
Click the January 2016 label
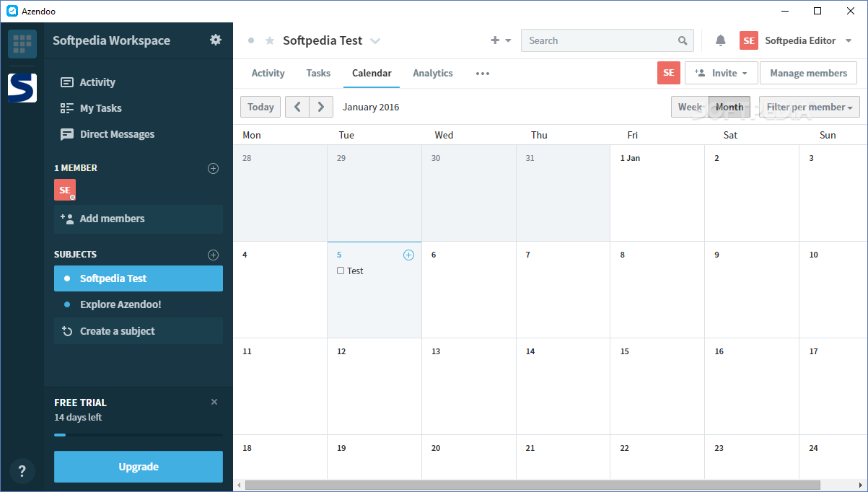[371, 107]
